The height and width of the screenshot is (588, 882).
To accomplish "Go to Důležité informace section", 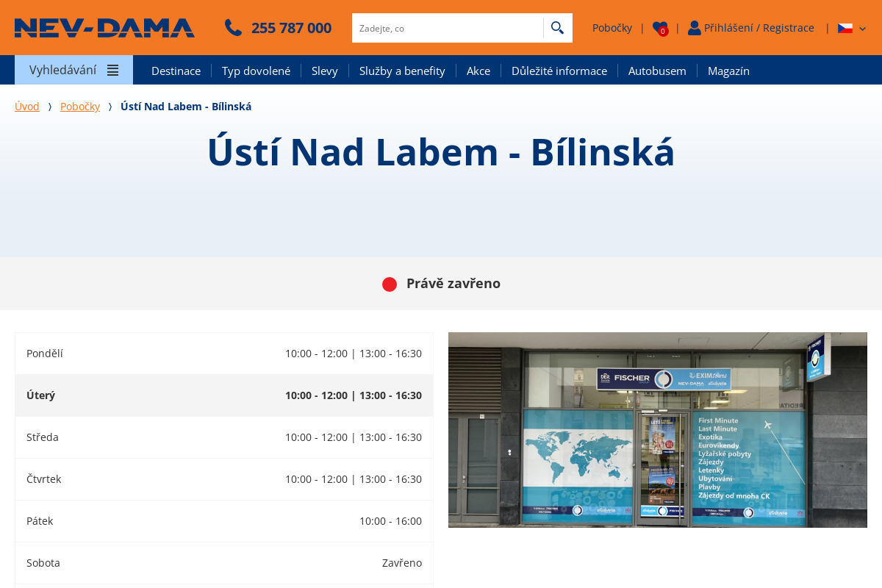I will (559, 71).
